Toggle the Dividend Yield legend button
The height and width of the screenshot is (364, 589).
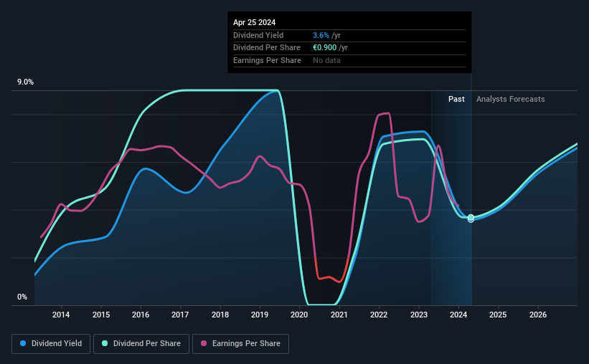pyautogui.click(x=51, y=344)
